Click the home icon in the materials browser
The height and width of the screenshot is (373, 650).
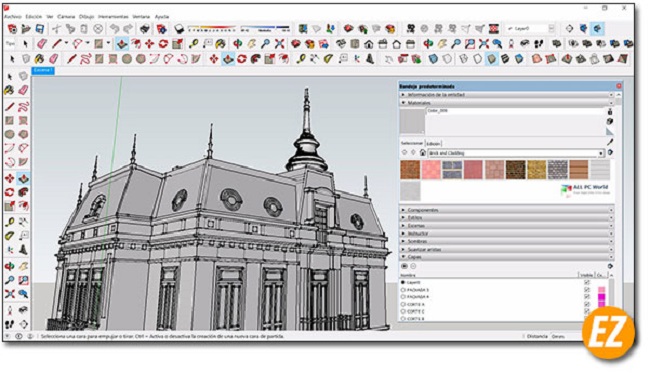(x=422, y=153)
